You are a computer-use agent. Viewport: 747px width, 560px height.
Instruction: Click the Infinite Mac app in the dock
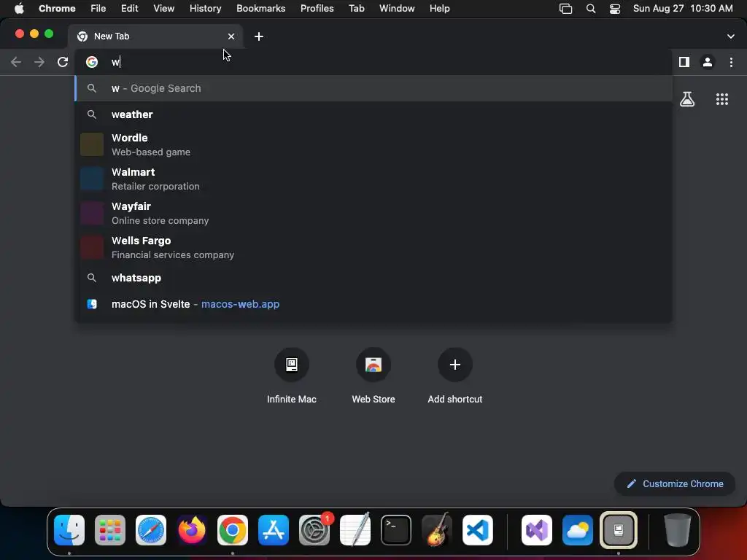coord(619,530)
